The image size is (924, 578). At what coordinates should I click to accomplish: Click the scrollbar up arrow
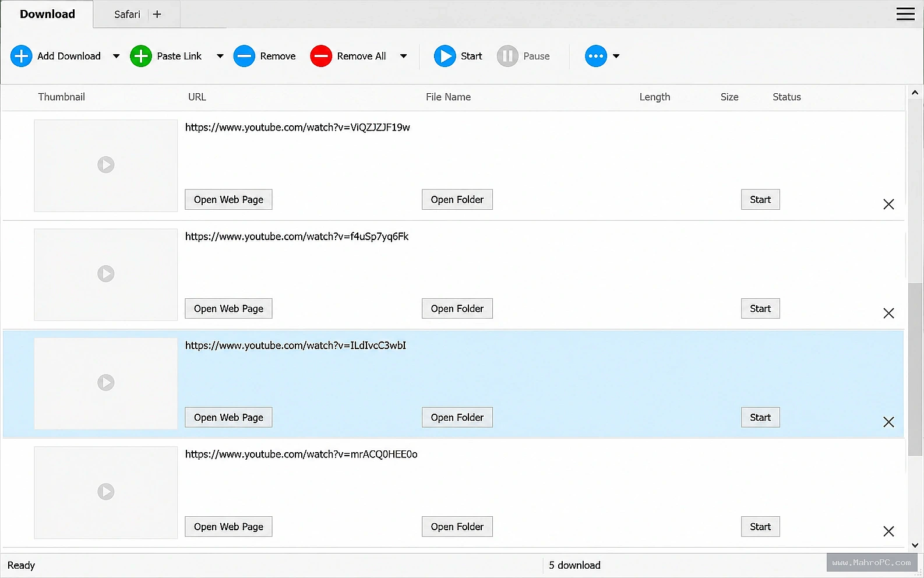click(915, 93)
